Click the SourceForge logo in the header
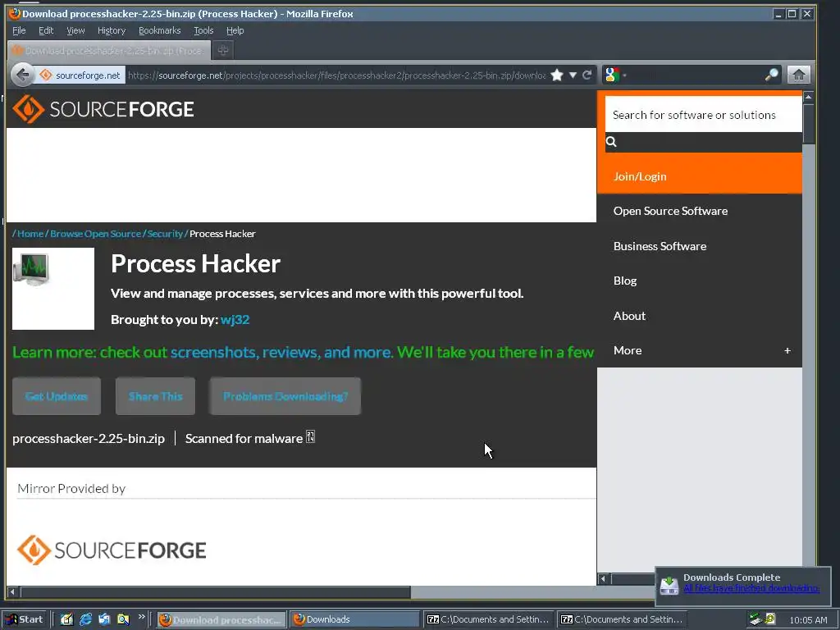The image size is (840, 630). [x=103, y=109]
